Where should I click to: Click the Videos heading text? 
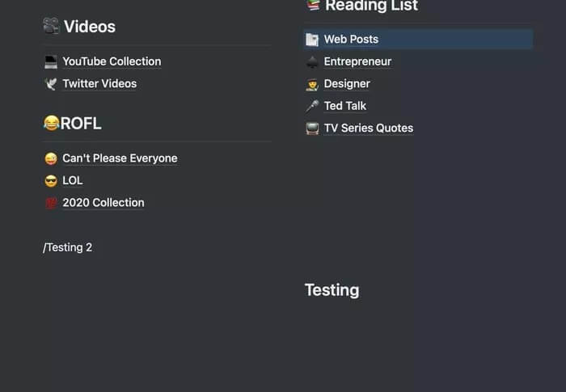click(x=90, y=27)
